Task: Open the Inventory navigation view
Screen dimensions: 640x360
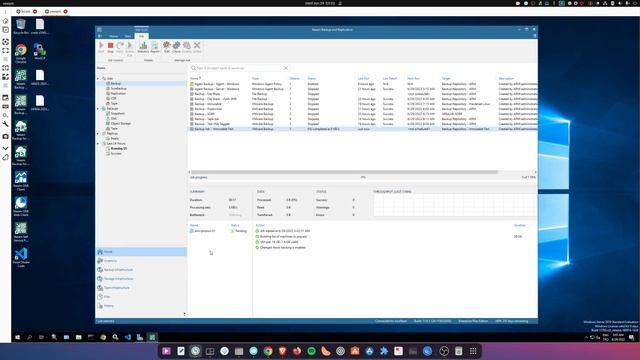Action: click(x=141, y=261)
